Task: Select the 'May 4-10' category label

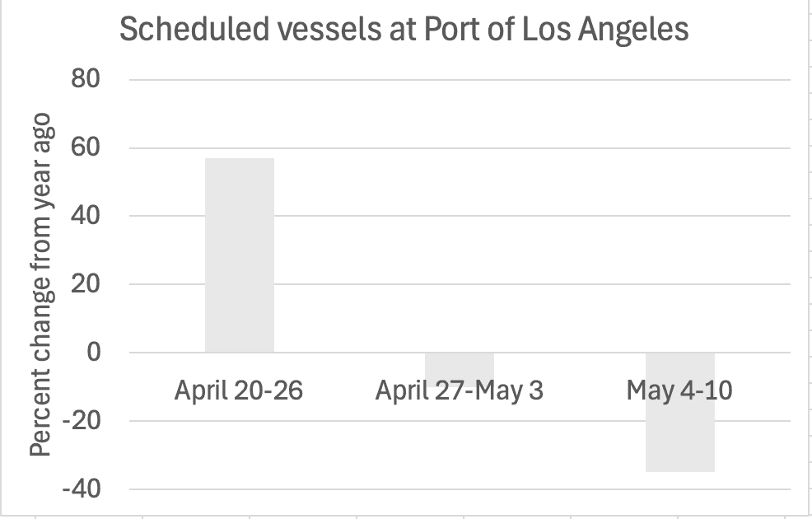Action: (x=679, y=390)
